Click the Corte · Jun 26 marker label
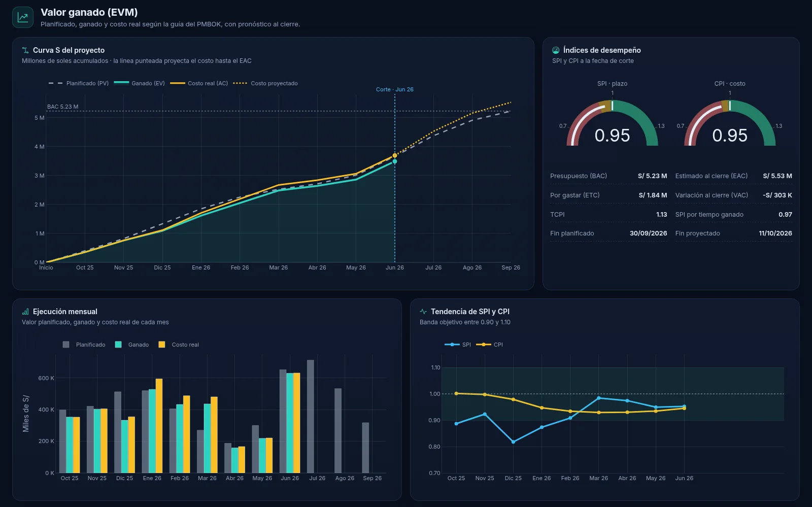 pyautogui.click(x=395, y=89)
